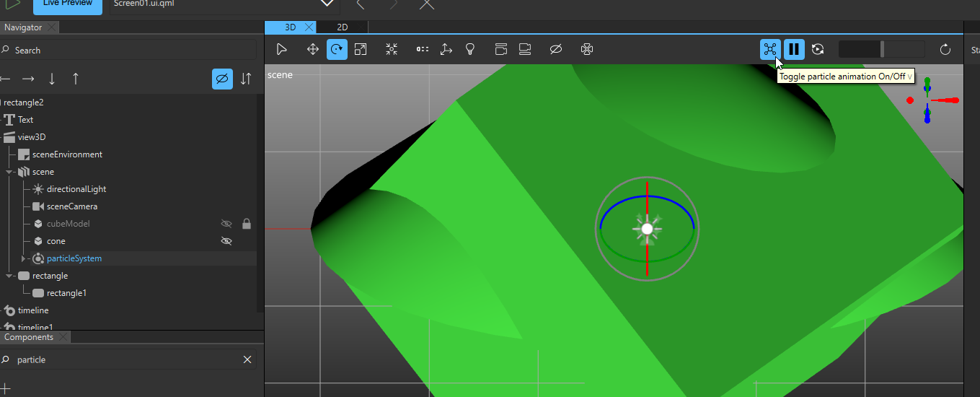Image resolution: width=980 pixels, height=397 pixels.
Task: Restart the particle animation
Action: (818, 49)
